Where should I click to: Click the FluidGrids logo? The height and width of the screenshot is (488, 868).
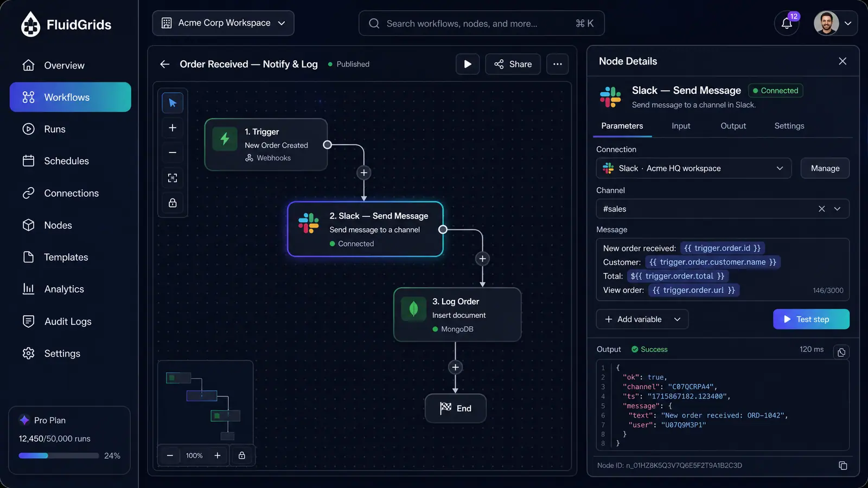point(66,24)
